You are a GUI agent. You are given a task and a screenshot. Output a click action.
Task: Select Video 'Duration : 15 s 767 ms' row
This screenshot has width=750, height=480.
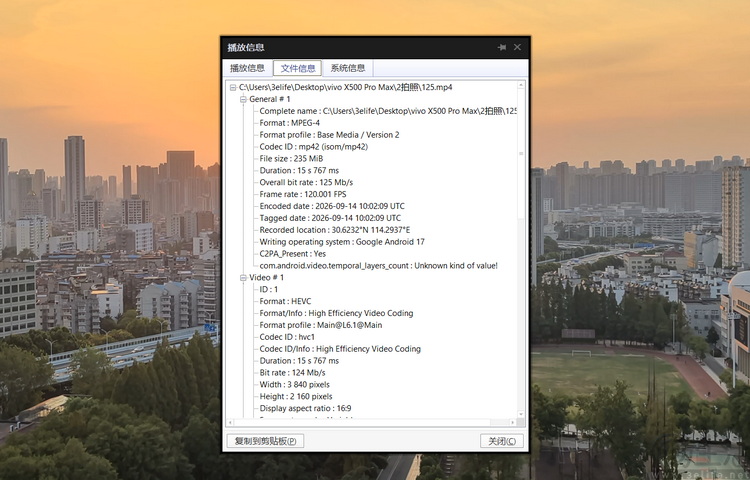(299, 361)
